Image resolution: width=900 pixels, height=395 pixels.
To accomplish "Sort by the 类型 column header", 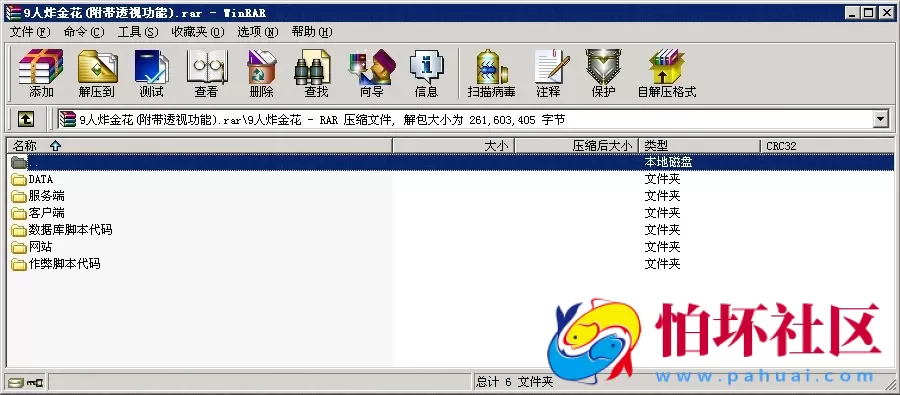I will pos(700,146).
